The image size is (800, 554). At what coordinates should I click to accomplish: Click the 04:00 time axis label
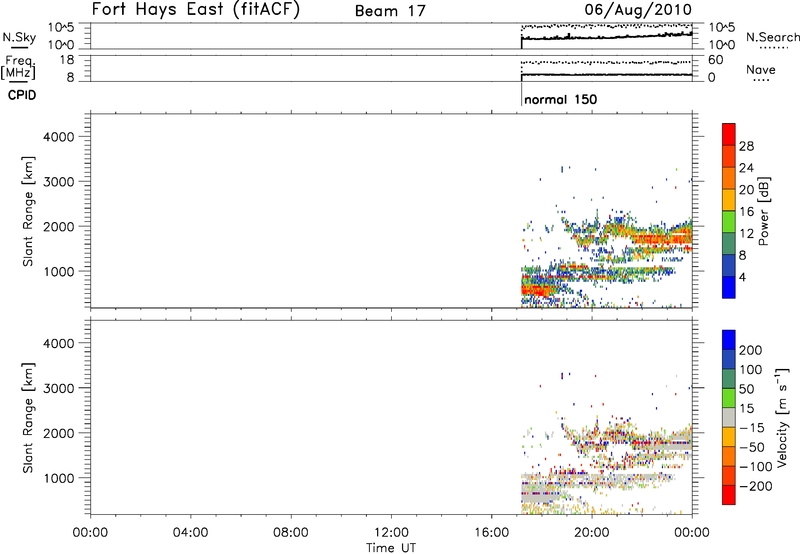(190, 533)
